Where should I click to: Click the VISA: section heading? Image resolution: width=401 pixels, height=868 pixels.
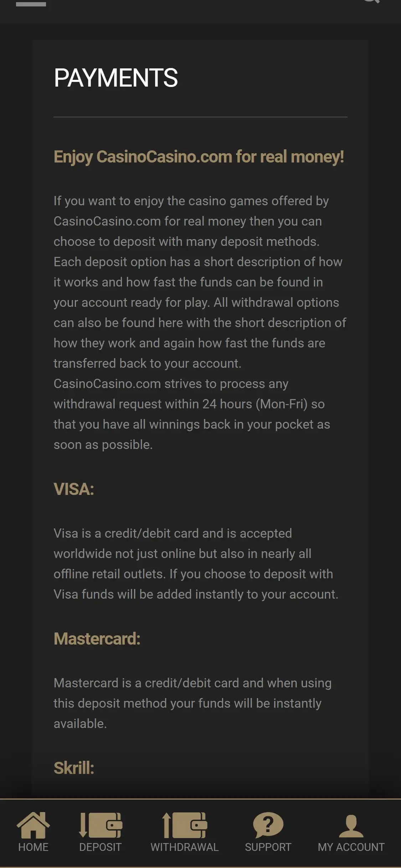coord(74,489)
